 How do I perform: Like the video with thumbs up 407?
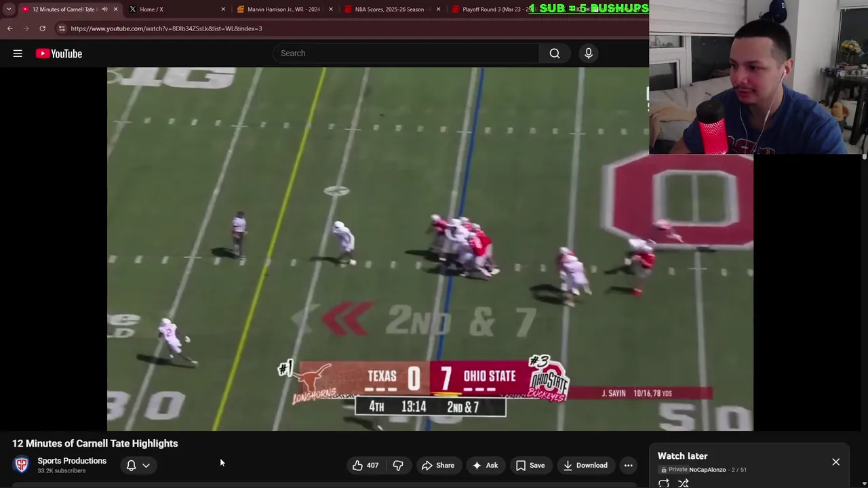point(365,466)
